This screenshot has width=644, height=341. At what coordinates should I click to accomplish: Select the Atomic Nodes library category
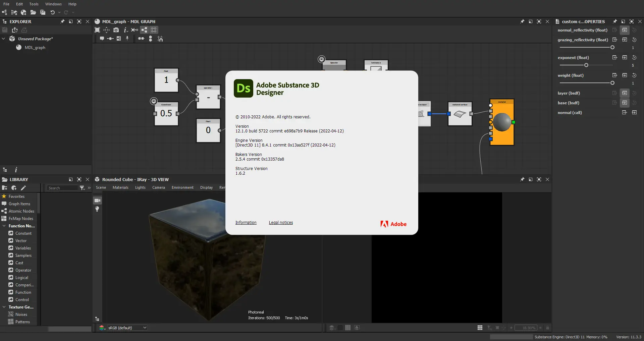[x=21, y=211]
